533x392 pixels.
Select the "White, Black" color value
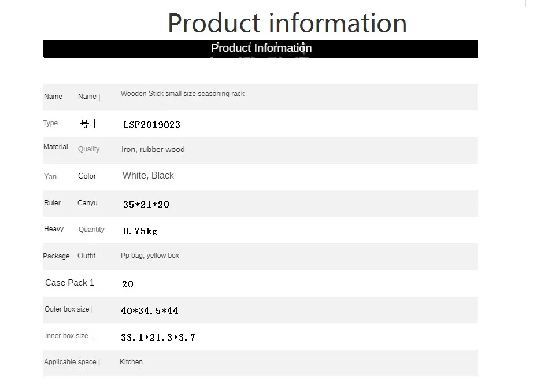(x=148, y=176)
